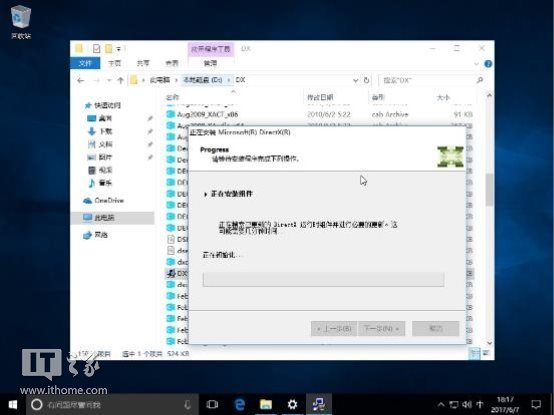This screenshot has height=415, width=554.
Task: Switch to large icons view in status bar
Action: point(486,353)
